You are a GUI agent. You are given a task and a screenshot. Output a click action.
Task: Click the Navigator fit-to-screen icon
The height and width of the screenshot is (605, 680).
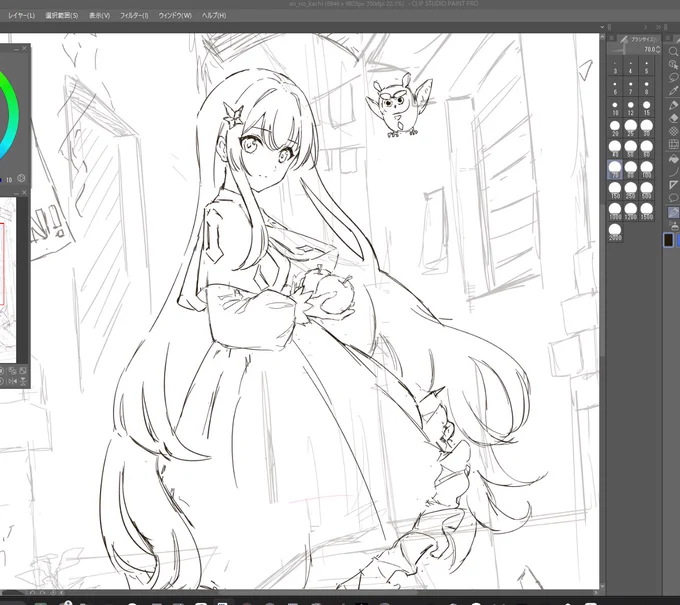point(23,370)
